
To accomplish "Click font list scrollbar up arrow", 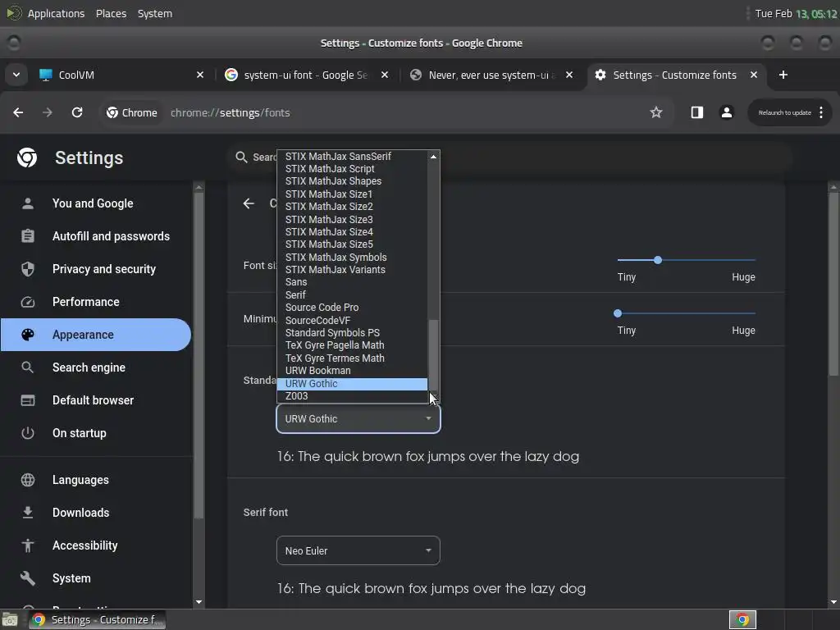I will click(433, 157).
